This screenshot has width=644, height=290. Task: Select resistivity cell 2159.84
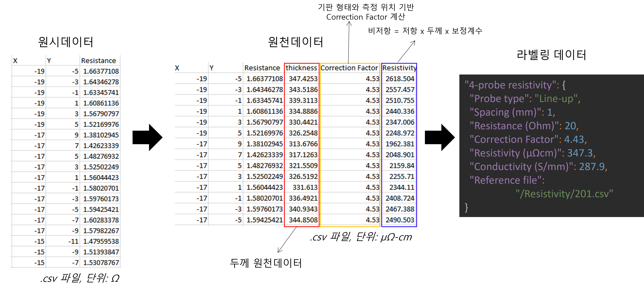click(402, 166)
